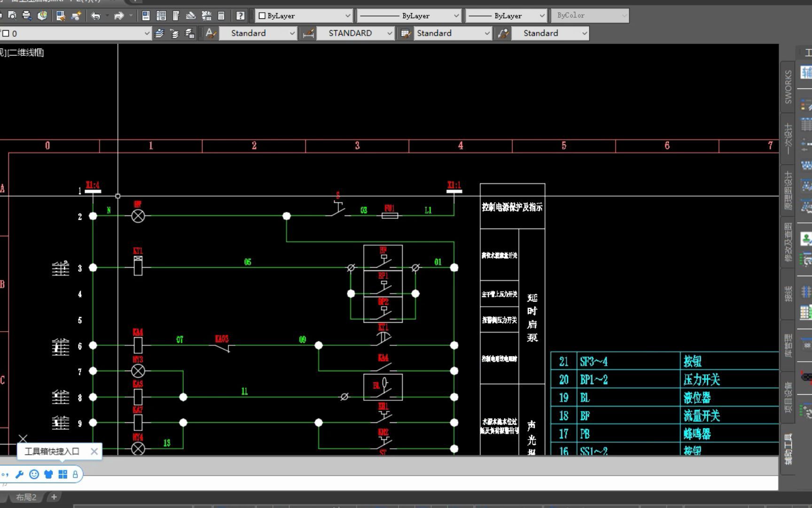812x508 pixels.
Task: Open the Layer States Manager icon
Action: pyautogui.click(x=189, y=33)
